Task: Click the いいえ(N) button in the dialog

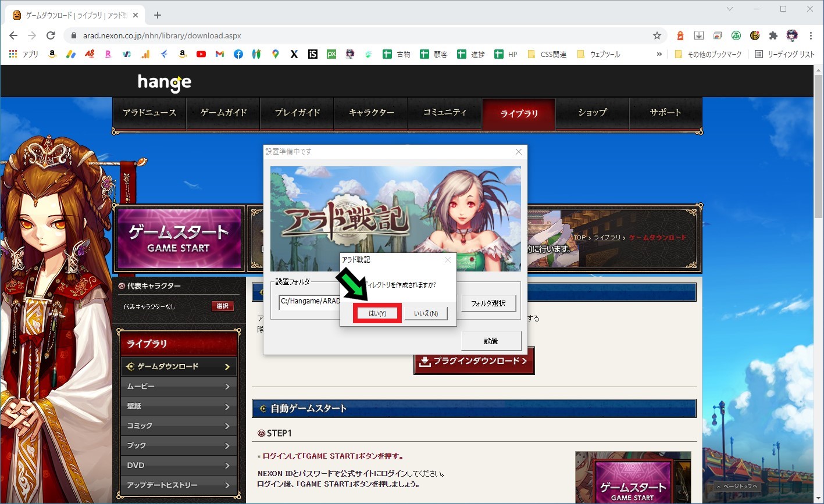Action: (x=426, y=313)
